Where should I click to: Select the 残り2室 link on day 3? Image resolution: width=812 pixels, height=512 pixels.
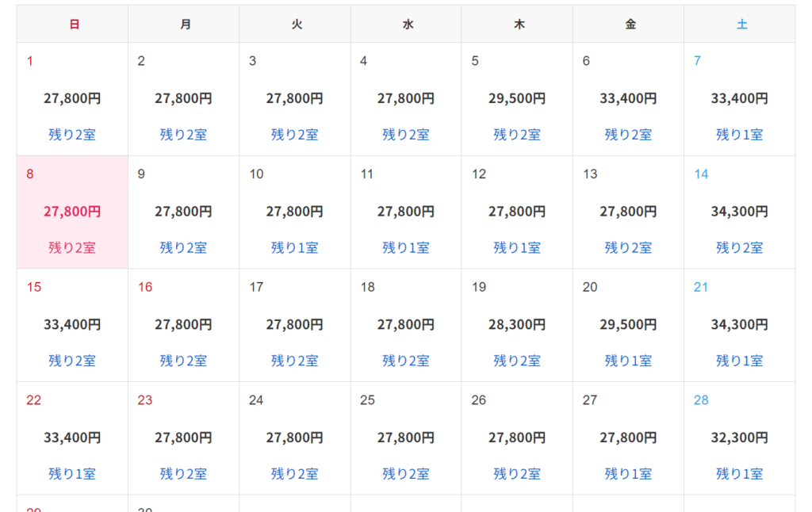pyautogui.click(x=294, y=135)
